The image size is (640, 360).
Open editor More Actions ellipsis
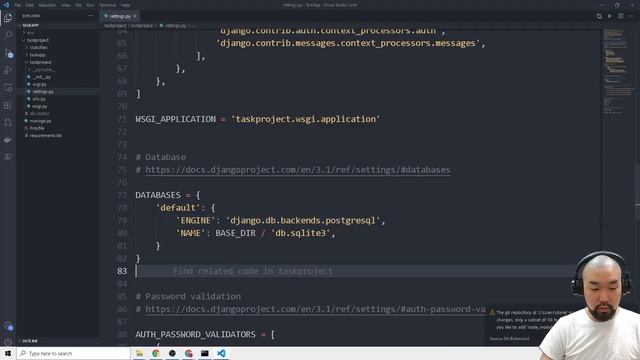pos(631,16)
